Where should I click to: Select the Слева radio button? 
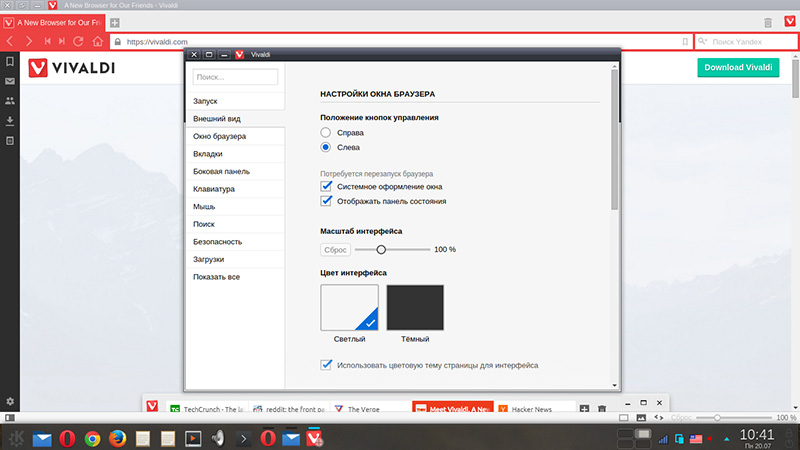click(x=326, y=147)
